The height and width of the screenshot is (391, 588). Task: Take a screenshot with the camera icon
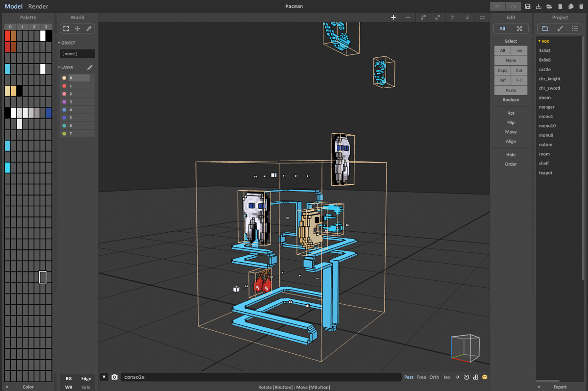click(114, 377)
